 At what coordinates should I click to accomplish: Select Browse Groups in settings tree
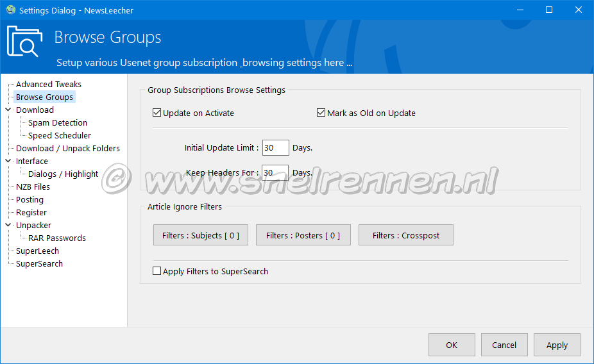point(44,97)
